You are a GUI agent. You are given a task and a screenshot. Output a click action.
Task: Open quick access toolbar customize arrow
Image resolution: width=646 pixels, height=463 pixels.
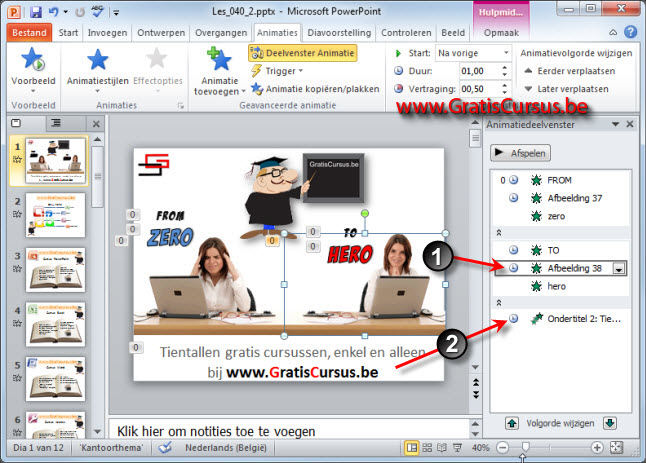(116, 13)
